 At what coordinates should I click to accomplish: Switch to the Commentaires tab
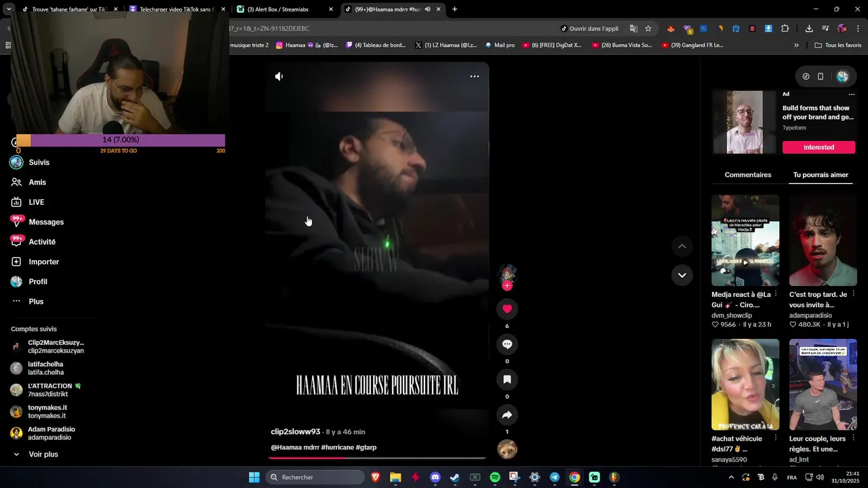click(748, 175)
